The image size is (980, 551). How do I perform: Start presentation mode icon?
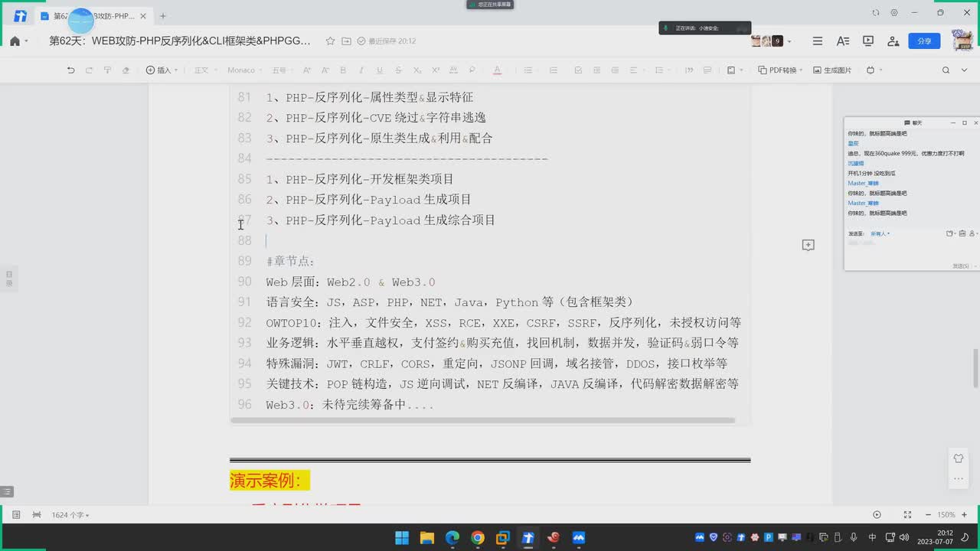[x=868, y=41]
